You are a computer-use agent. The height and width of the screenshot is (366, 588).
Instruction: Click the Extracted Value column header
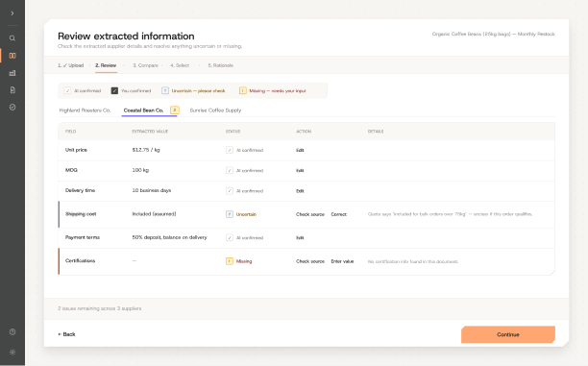tap(150, 132)
